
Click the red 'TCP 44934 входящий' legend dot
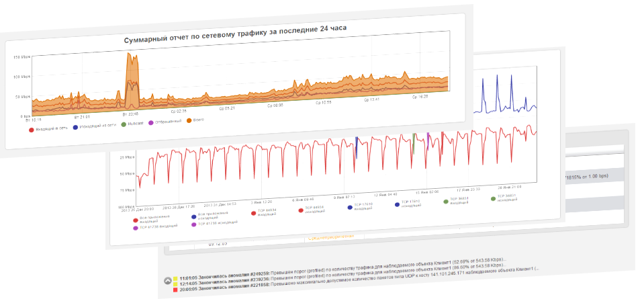point(254,213)
